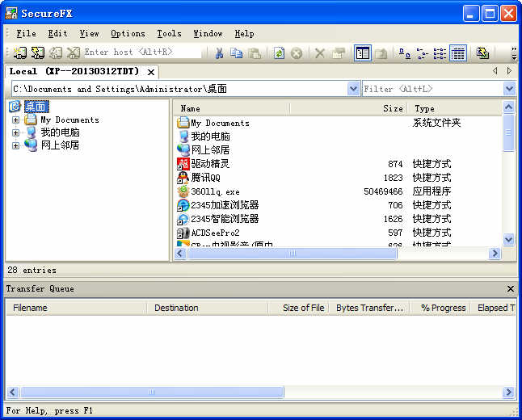Click the Filter input field
Screen dimensions: 522x420
pyautogui.click(x=431, y=89)
